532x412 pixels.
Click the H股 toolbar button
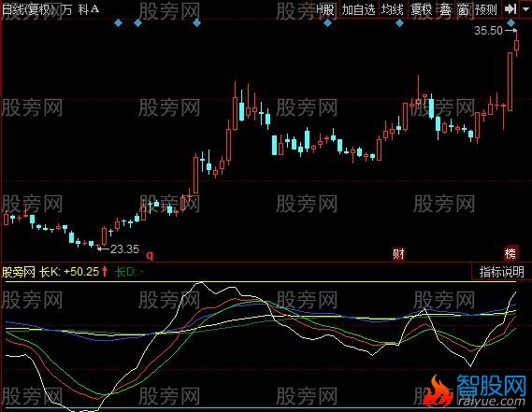click(x=325, y=10)
